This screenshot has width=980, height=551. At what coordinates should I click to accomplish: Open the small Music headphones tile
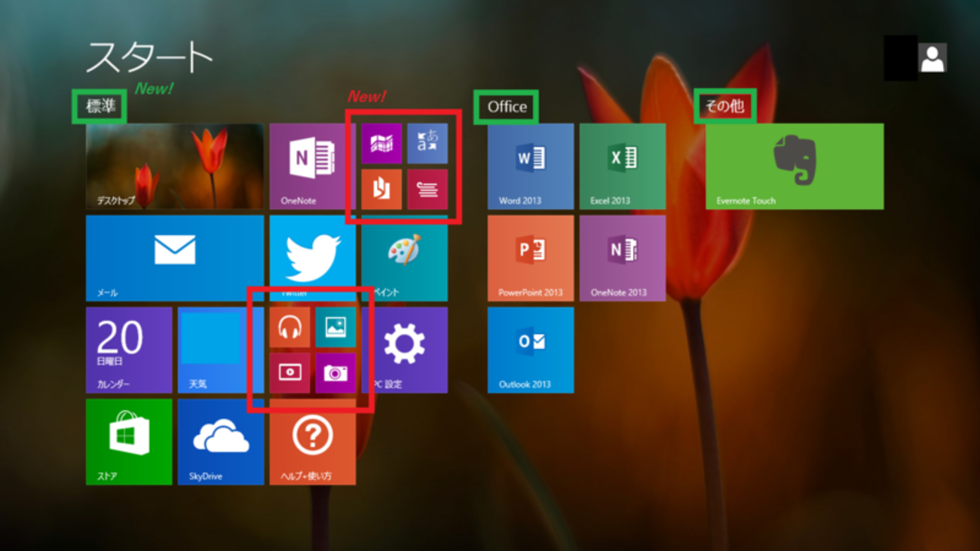[289, 327]
